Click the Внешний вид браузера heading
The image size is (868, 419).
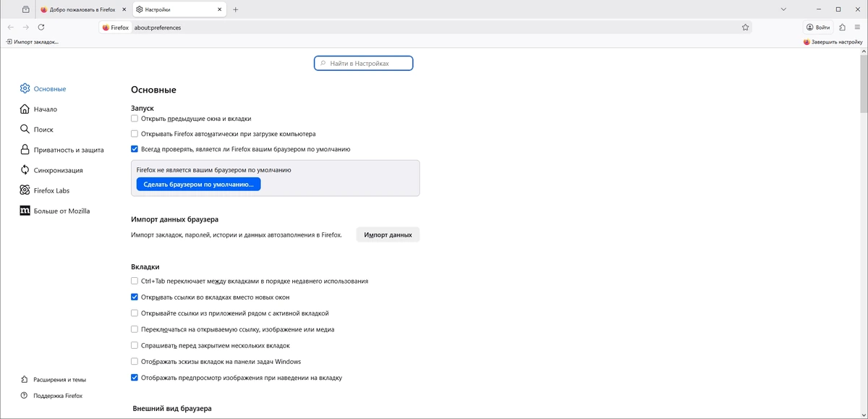171,409
